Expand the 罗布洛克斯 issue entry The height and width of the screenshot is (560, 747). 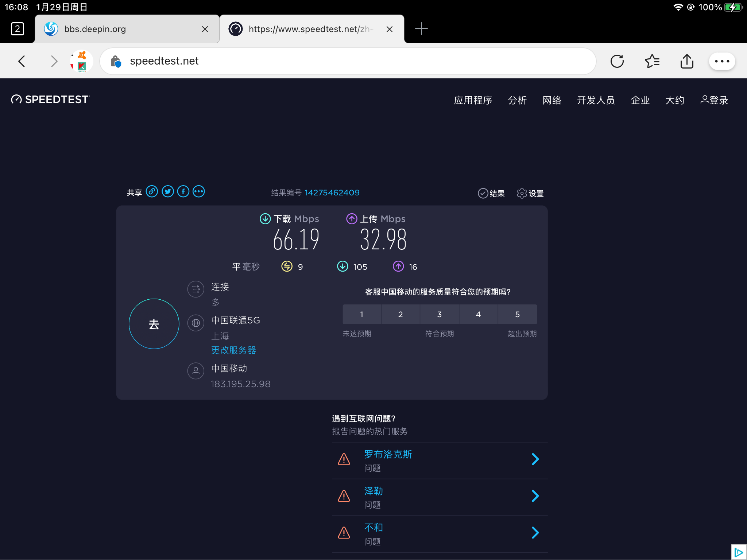535,459
